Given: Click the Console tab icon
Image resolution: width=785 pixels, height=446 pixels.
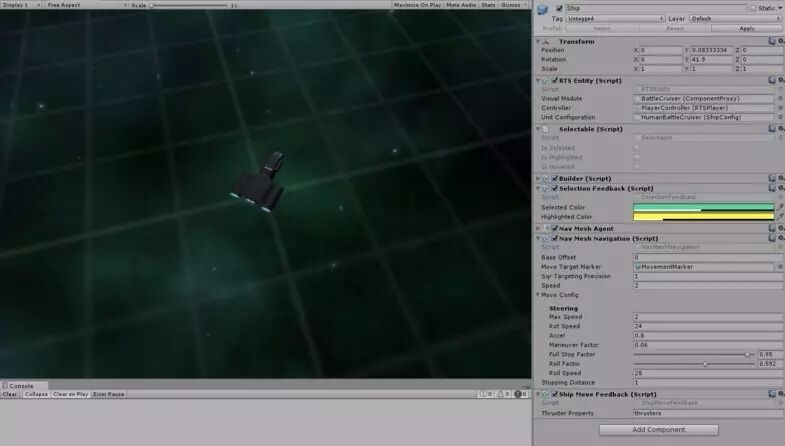Looking at the screenshot, I should 5,385.
